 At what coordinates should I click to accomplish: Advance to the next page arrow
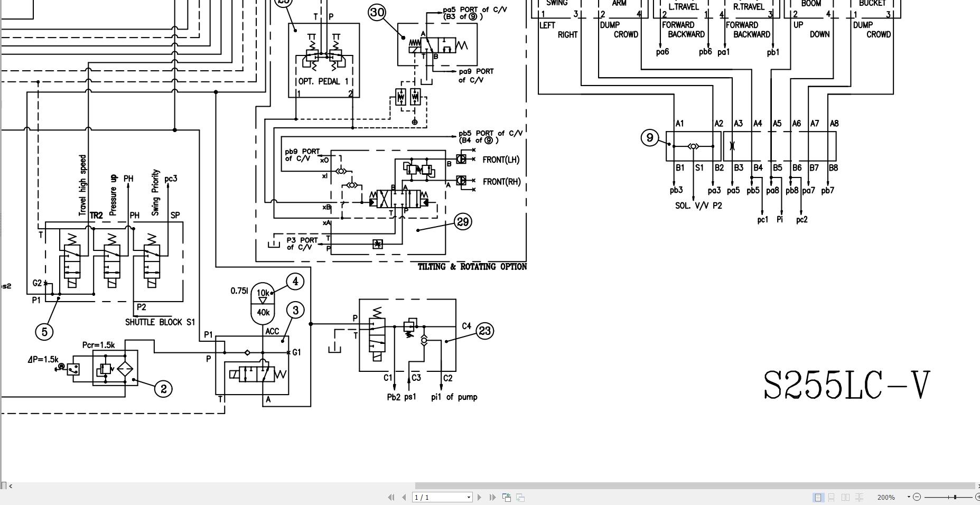480,497
